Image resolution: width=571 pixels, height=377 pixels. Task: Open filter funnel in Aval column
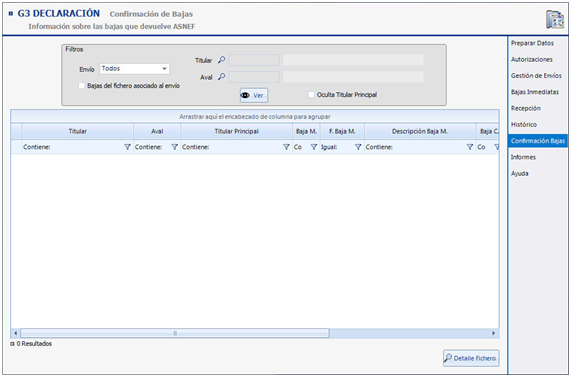(x=174, y=147)
